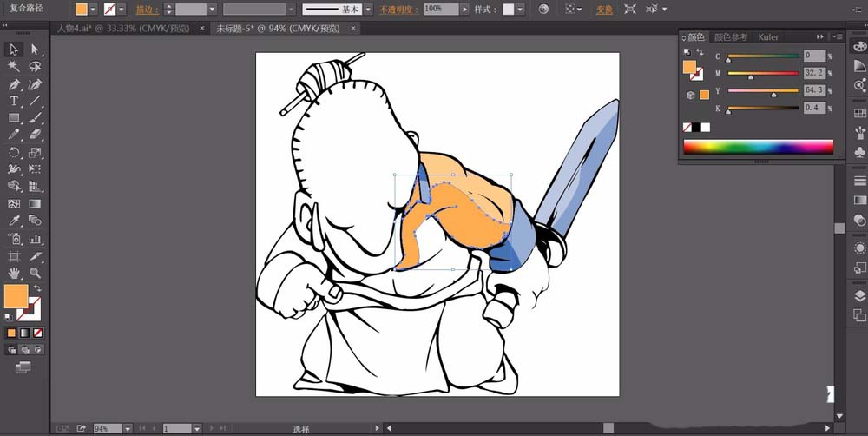Click the Yellow Y slider
Image resolution: width=868 pixels, height=436 pixels.
tap(763, 91)
